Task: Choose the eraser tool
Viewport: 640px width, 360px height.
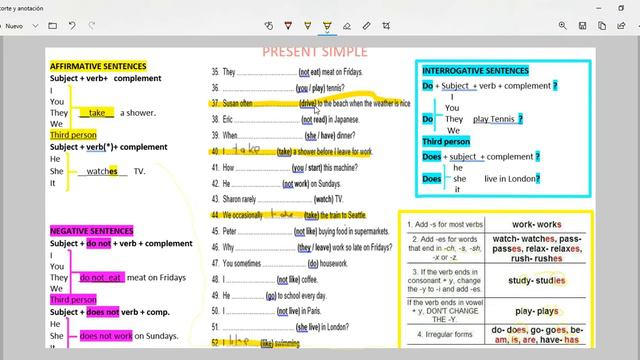Action: [x=347, y=26]
